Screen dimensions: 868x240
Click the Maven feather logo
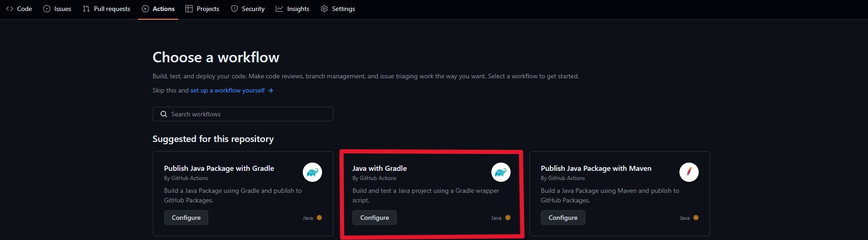689,172
